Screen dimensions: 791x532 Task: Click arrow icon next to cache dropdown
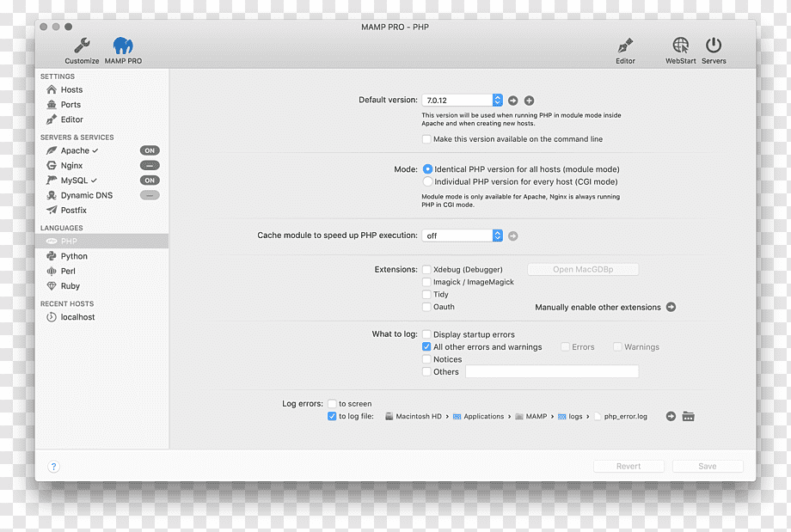coord(513,236)
